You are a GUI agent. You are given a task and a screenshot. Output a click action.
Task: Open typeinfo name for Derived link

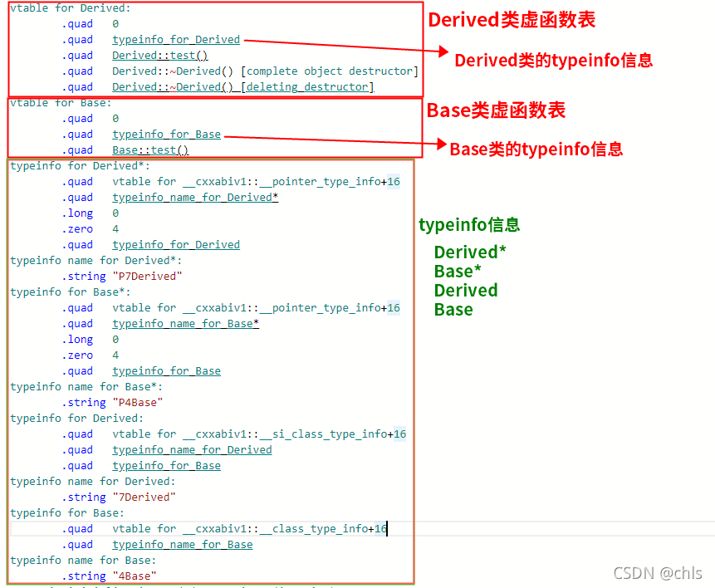pyautogui.click(x=192, y=450)
